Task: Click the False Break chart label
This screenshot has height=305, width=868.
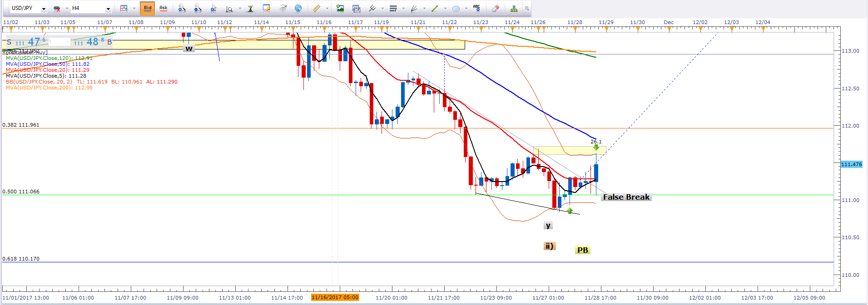Action: coord(626,197)
